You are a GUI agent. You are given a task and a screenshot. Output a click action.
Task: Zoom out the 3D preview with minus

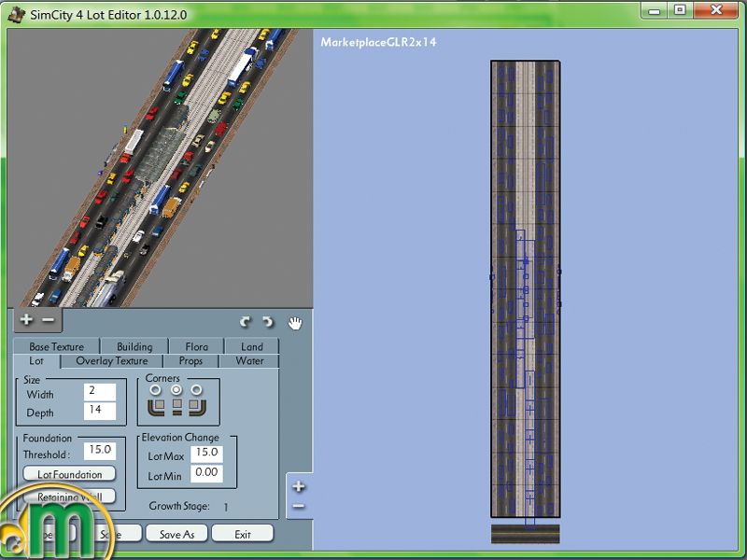click(x=49, y=319)
